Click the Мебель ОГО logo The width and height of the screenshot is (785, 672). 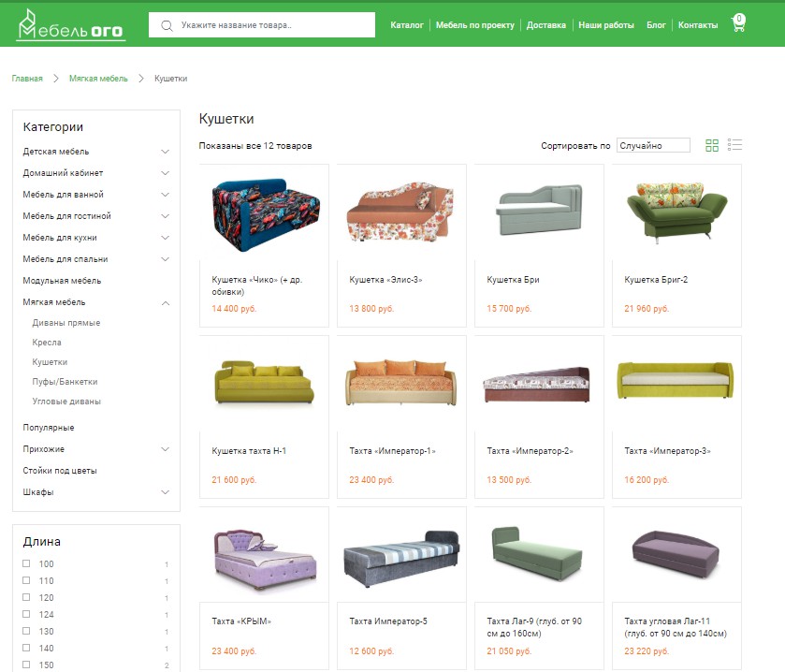70,25
